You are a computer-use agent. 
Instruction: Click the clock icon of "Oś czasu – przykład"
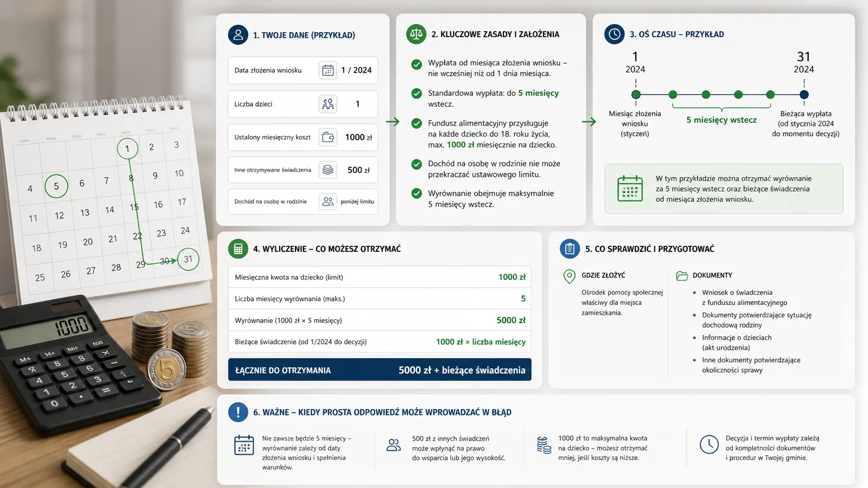click(x=614, y=34)
